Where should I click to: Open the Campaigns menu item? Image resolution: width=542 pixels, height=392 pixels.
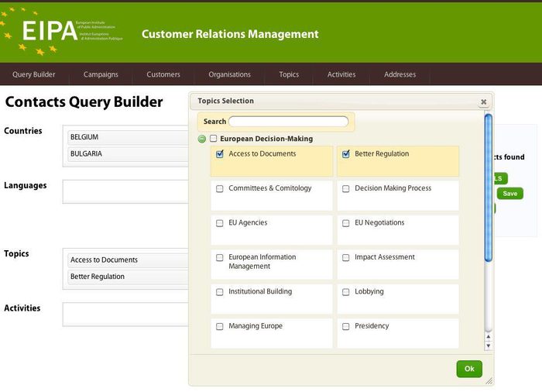click(101, 74)
